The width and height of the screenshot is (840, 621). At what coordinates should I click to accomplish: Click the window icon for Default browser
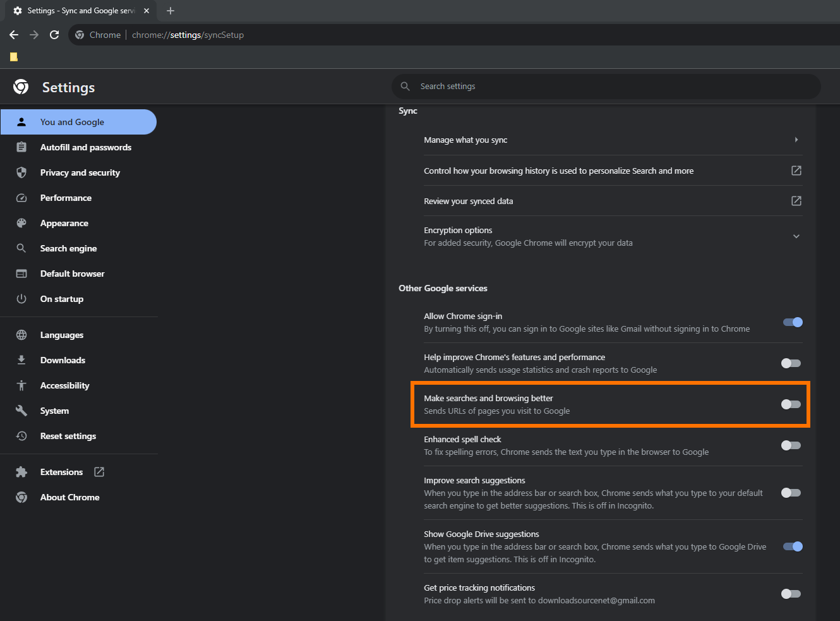tap(21, 274)
